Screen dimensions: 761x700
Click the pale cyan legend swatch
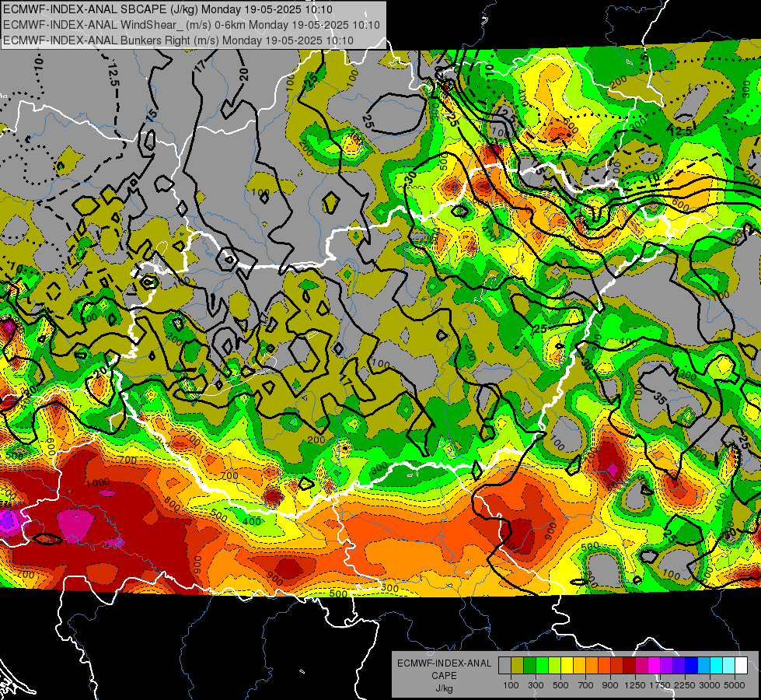pyautogui.click(x=729, y=666)
